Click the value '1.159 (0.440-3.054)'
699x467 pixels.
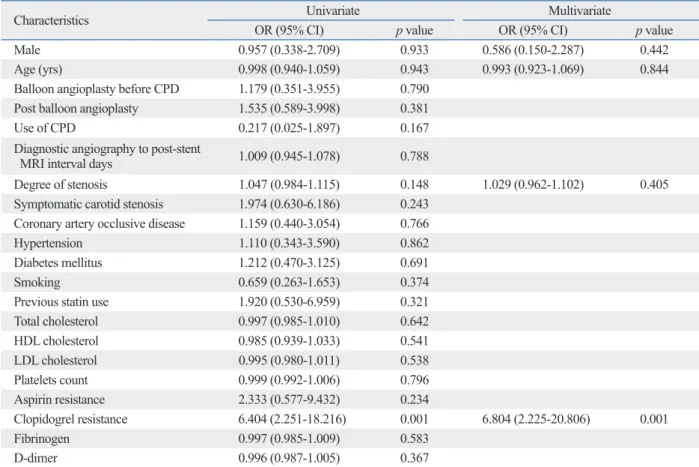(289, 224)
